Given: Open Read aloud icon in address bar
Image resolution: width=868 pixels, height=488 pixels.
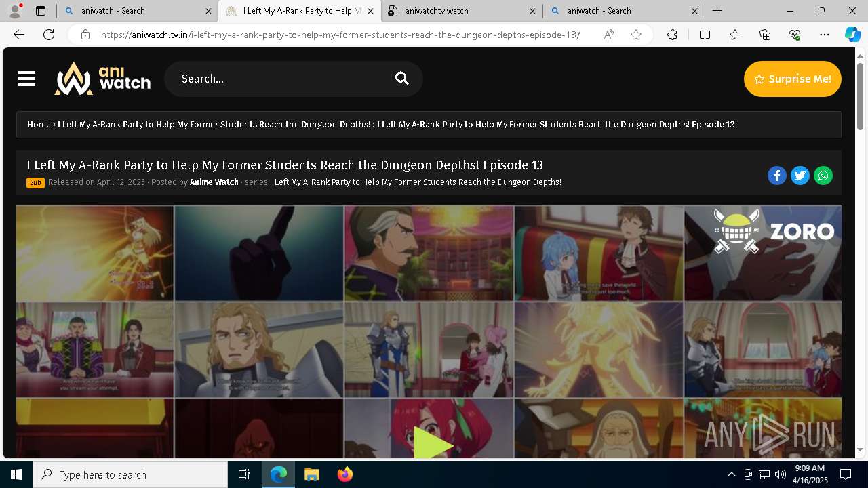Looking at the screenshot, I should pos(609,35).
